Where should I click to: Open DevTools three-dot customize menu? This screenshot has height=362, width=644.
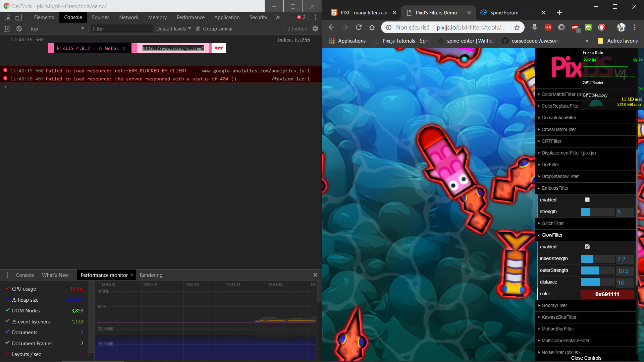click(x=316, y=17)
